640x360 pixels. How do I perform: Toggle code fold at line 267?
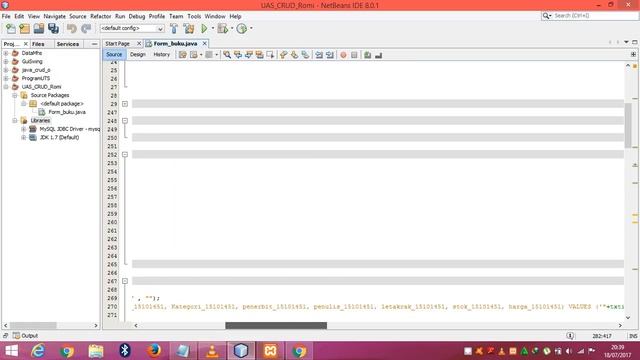point(125,281)
